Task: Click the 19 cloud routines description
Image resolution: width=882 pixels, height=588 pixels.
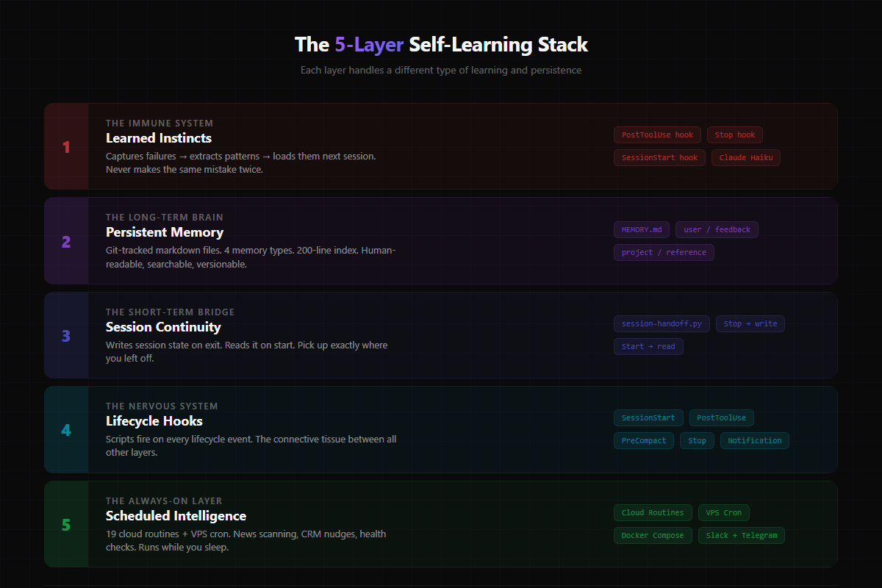Action: [x=246, y=541]
